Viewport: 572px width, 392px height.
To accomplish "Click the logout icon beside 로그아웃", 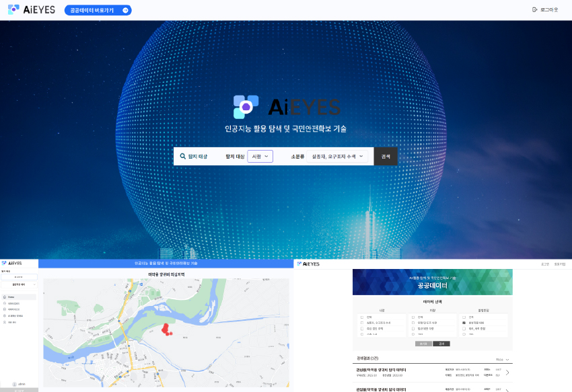I will tap(534, 10).
